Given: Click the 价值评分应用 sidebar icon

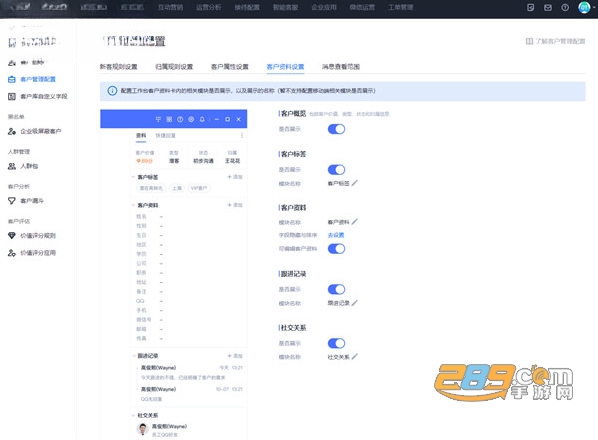Looking at the screenshot, I should click(x=12, y=253).
